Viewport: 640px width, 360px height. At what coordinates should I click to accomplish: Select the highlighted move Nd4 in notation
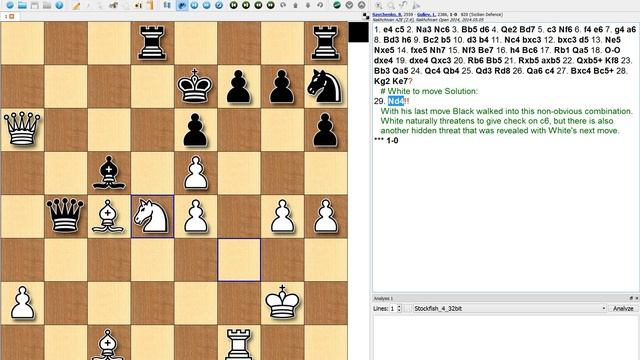tap(396, 101)
